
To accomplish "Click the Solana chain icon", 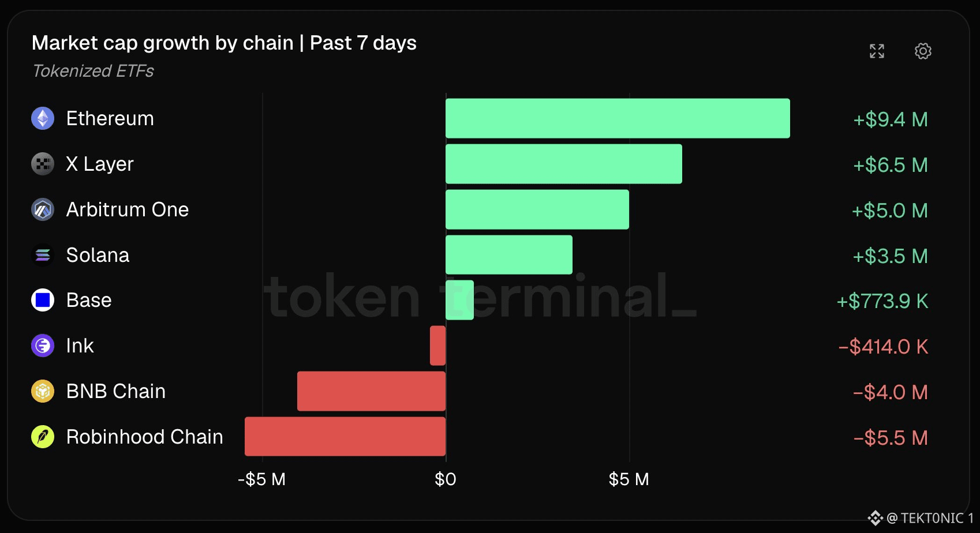I will click(43, 255).
